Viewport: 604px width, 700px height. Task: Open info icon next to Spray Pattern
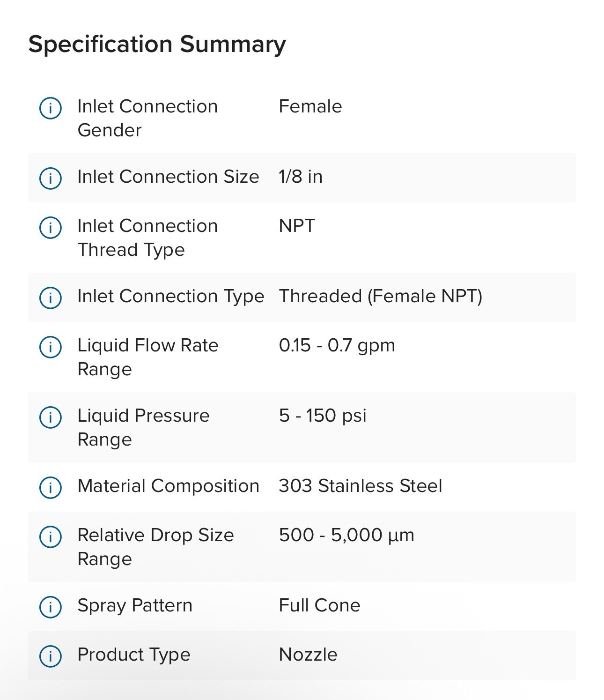(50, 607)
